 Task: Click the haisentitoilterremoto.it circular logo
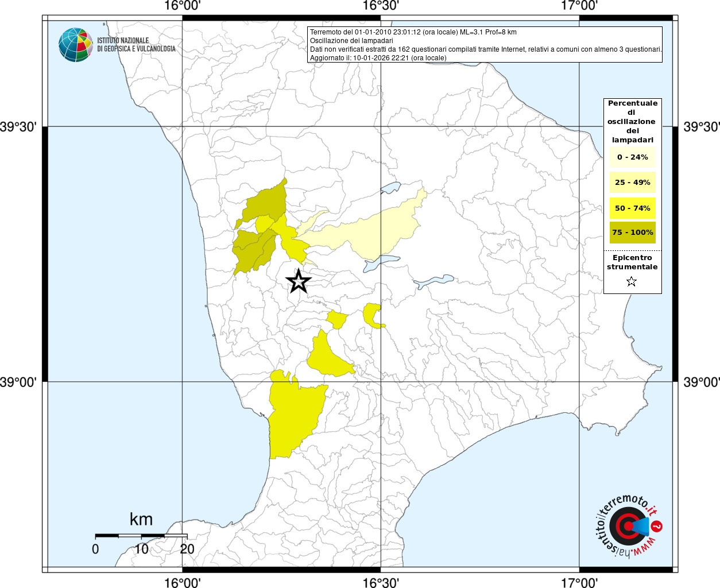628,527
